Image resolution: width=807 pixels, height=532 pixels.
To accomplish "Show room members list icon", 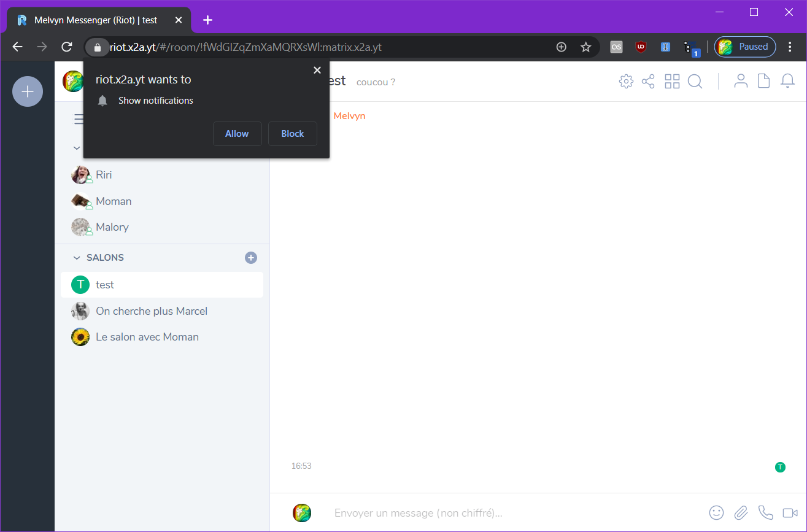I will [741, 81].
